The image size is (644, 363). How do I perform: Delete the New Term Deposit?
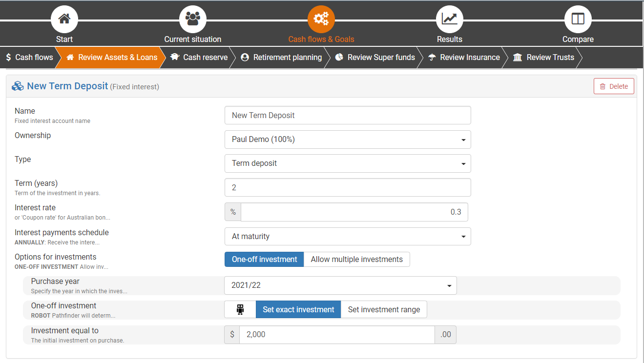(x=614, y=86)
